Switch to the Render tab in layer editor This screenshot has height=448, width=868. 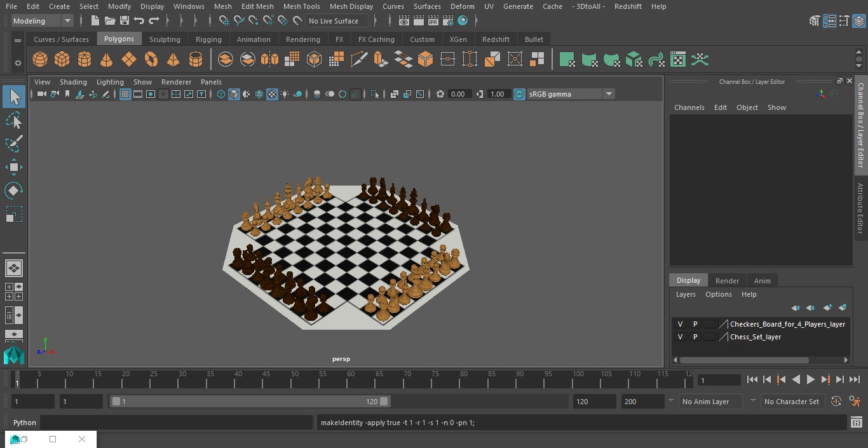(x=727, y=281)
